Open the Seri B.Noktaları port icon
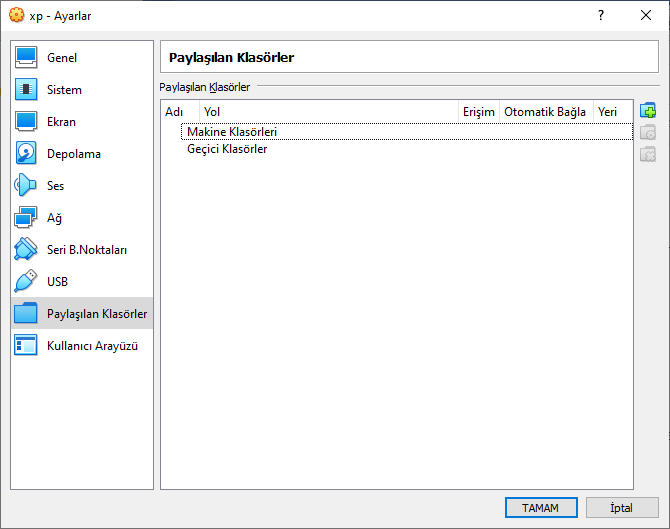Screen dimensions: 670x529 [26, 250]
